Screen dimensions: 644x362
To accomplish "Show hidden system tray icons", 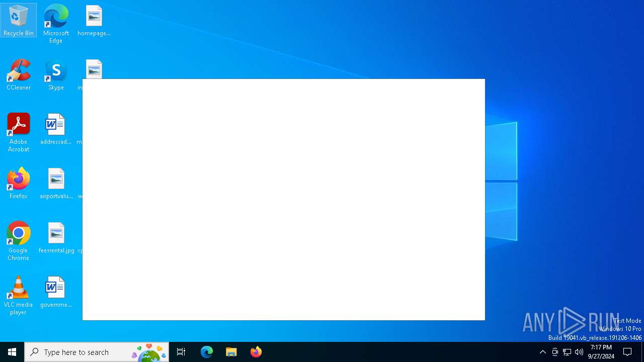I will click(x=543, y=352).
